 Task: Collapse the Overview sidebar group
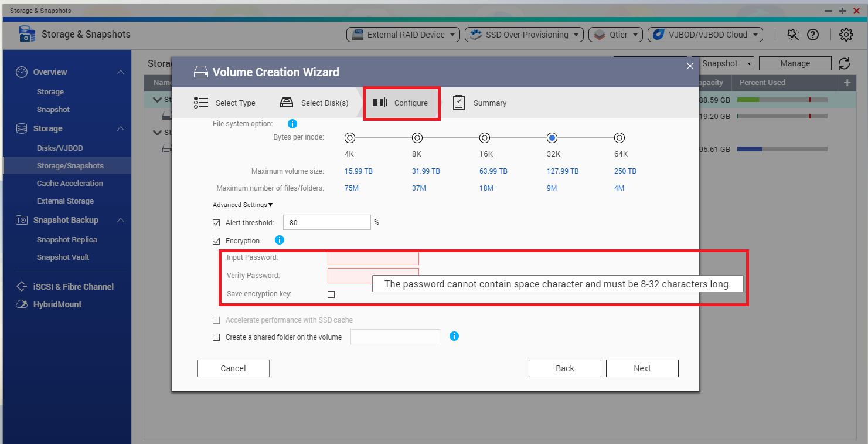[x=120, y=72]
